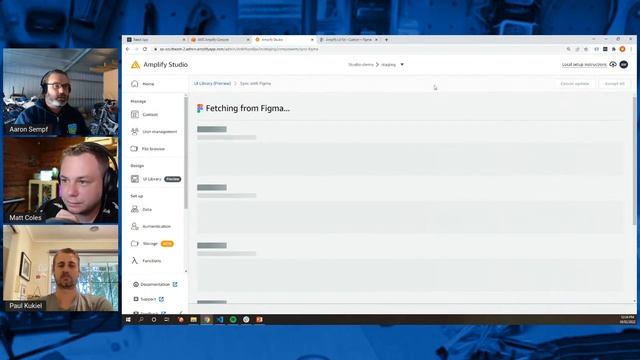Open the Chrome three-dot menu

631,49
